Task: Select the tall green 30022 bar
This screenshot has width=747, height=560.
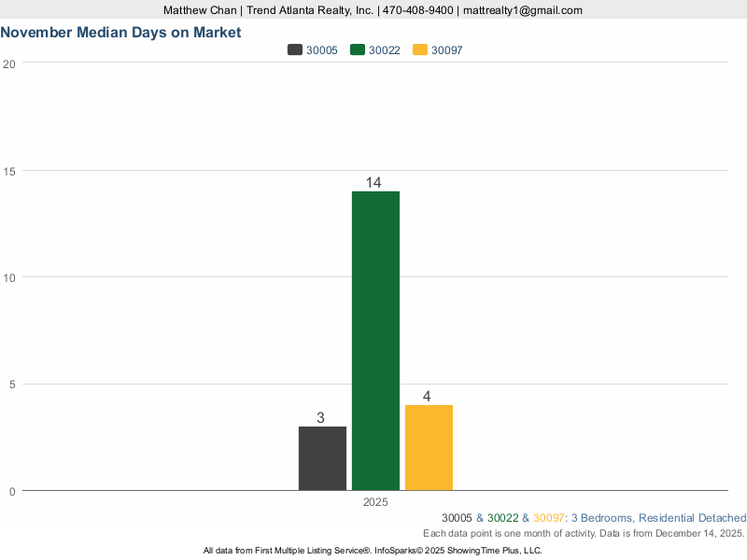Action: point(375,341)
